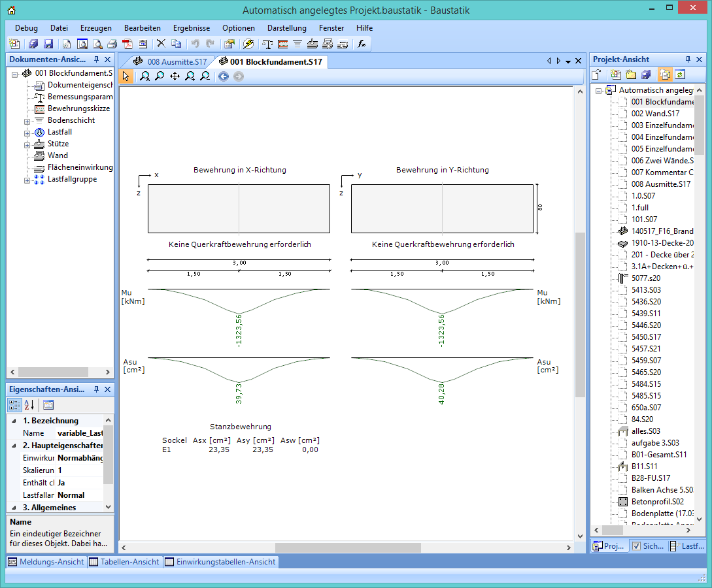Open formula editor with the fx icon
712x588 pixels.
(362, 44)
